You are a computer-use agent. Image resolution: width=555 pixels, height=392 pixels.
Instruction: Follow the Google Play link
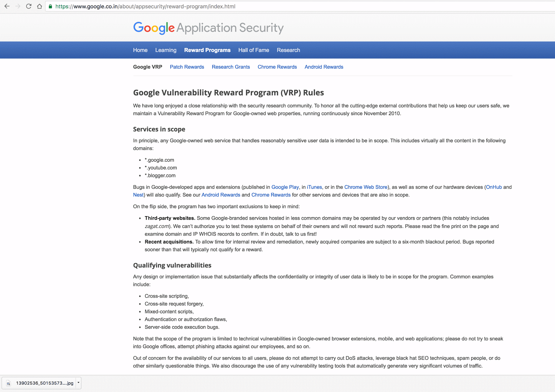click(285, 187)
